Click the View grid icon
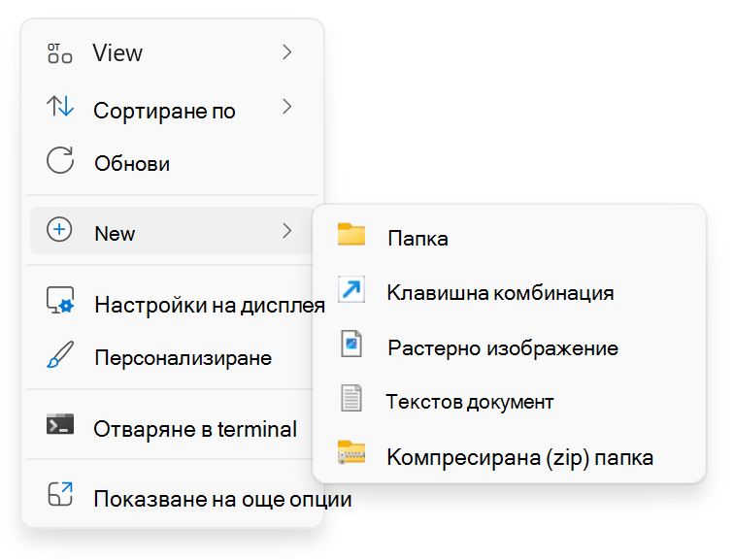 pyautogui.click(x=59, y=52)
